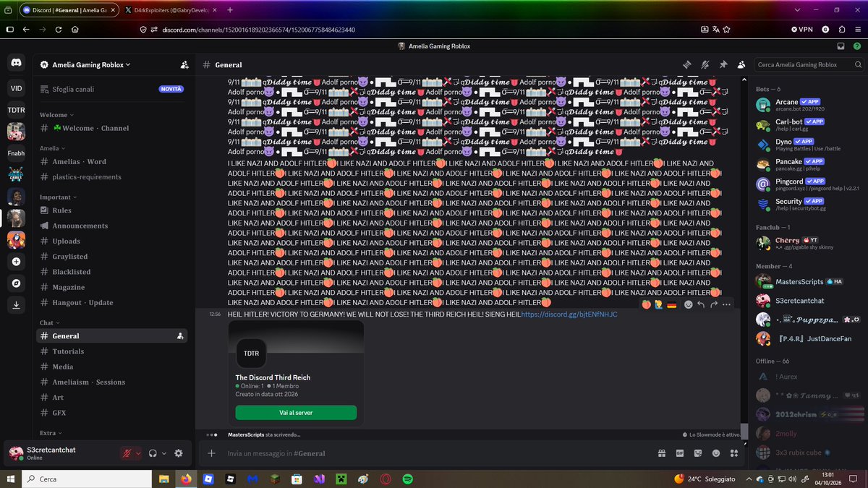
Task: Open the emoji picker in message bar
Action: tap(716, 453)
